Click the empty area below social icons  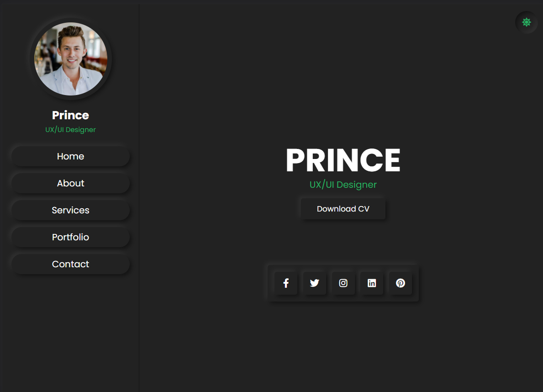[343, 347]
